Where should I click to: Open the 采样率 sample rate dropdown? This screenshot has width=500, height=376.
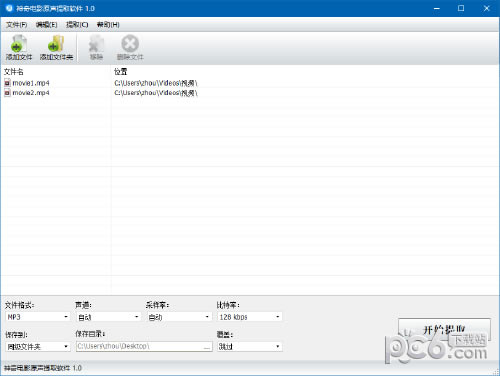click(x=179, y=317)
